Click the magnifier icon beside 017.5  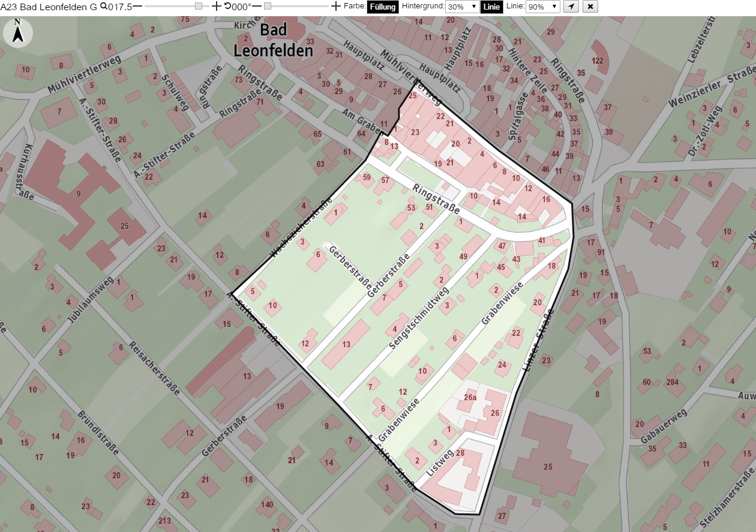(x=104, y=6)
